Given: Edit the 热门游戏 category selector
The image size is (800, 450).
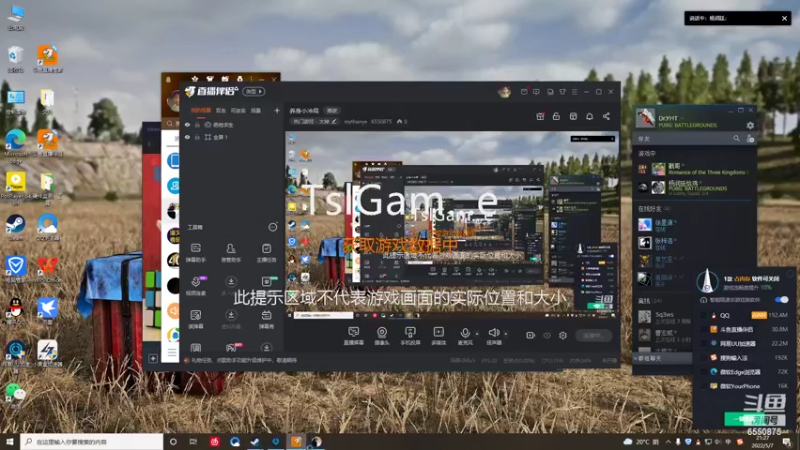Looking at the screenshot, I should [x=315, y=121].
